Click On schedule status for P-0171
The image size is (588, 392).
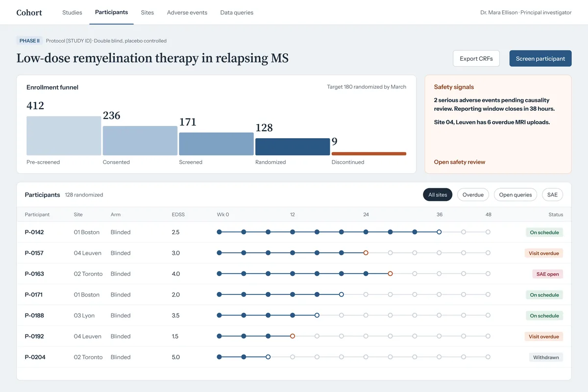544,295
